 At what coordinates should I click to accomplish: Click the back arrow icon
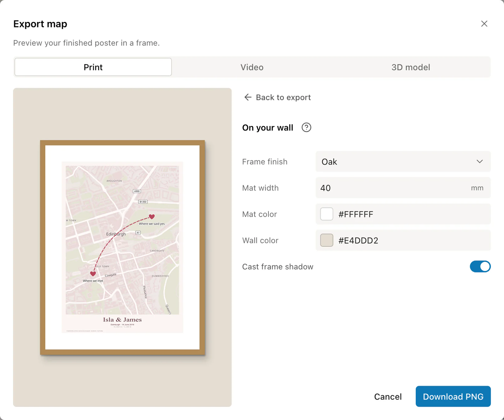(x=248, y=97)
